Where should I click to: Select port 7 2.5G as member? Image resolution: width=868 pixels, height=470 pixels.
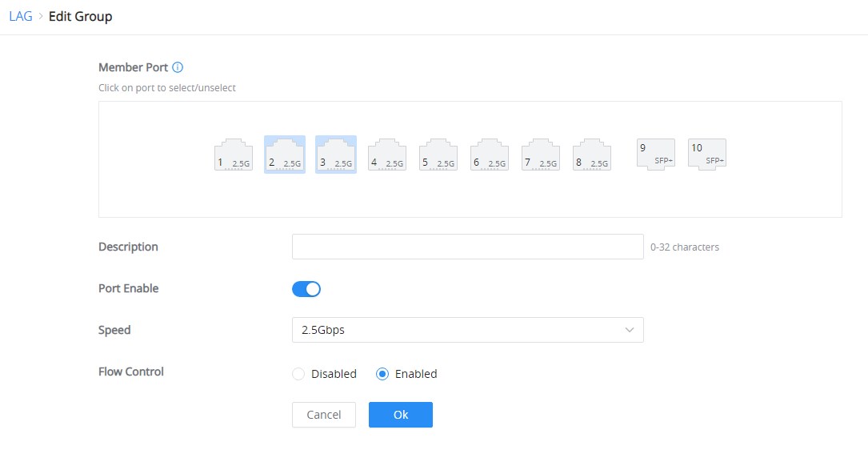tap(541, 155)
